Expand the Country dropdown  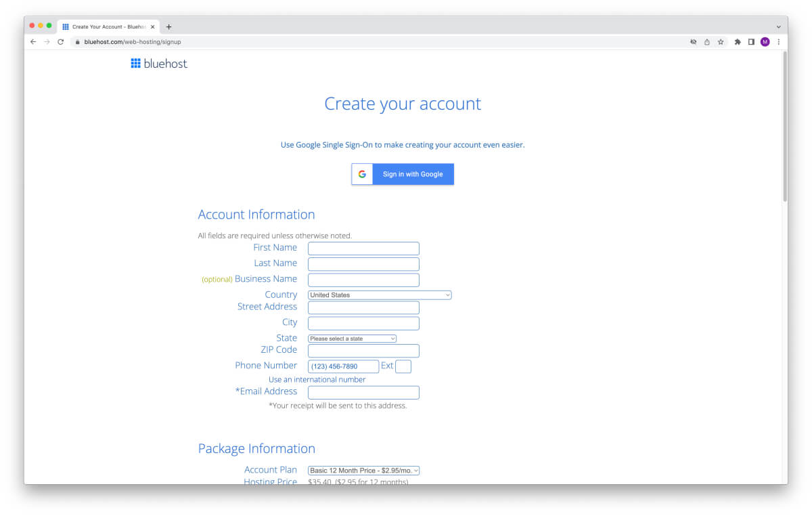pos(379,295)
